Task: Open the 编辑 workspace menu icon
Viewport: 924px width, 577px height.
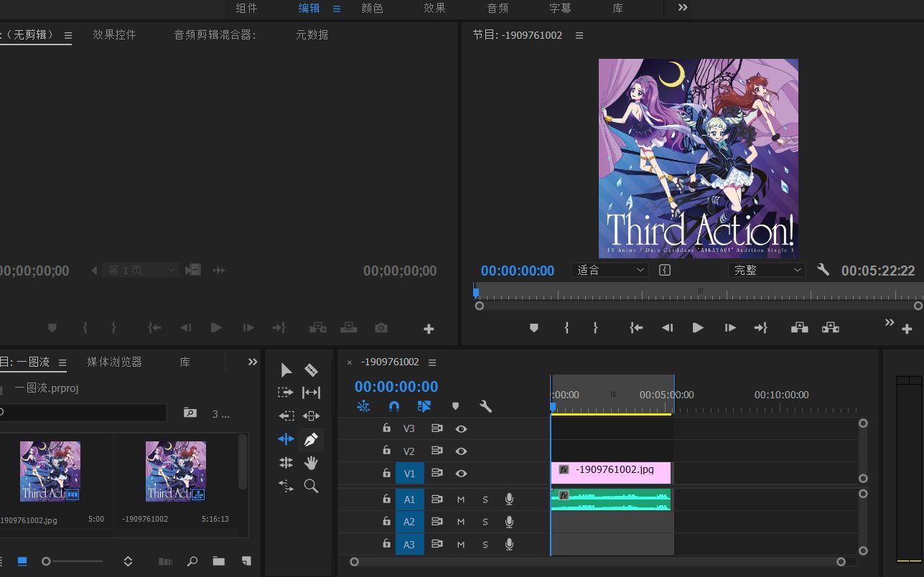Action: (337, 9)
